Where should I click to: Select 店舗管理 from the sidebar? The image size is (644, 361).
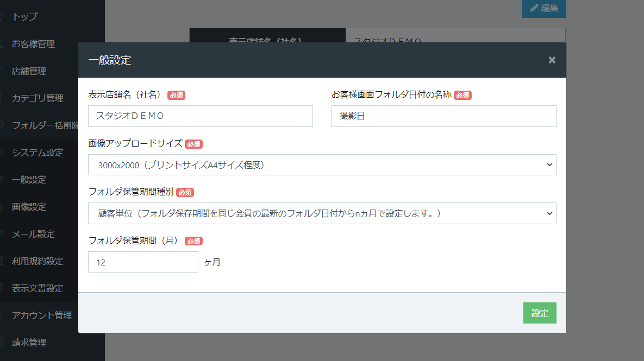29,71
